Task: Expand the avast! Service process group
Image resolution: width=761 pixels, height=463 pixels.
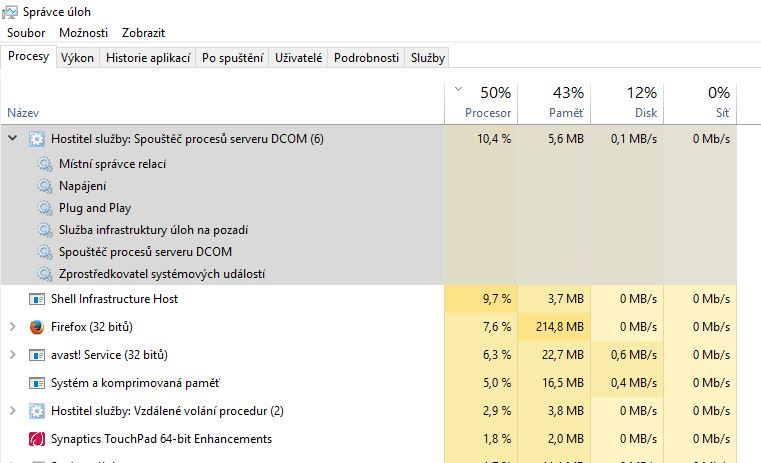Action: [13, 355]
